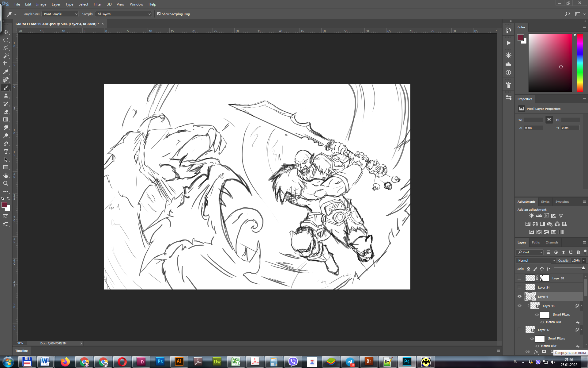
Task: Select the Eyedropper tool in toolbox
Action: (6, 72)
